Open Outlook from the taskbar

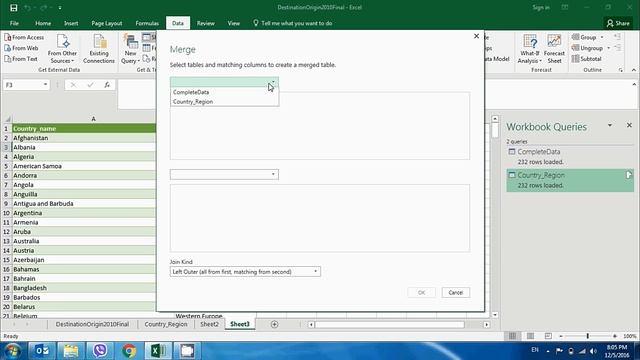point(42,351)
